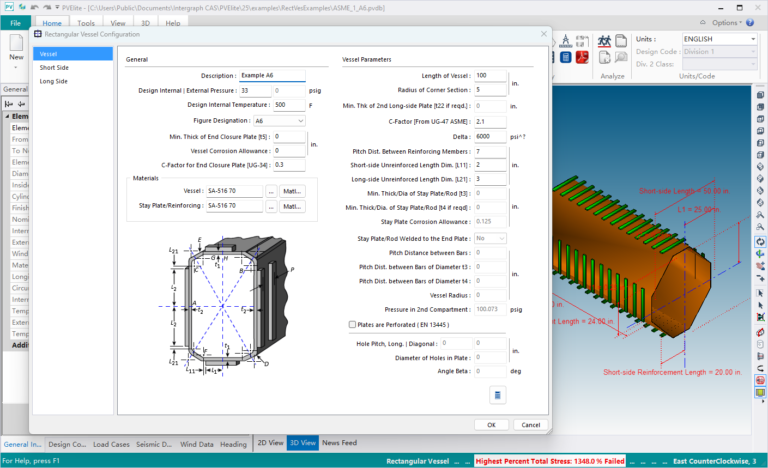
Task: Click the page-with-X icon in Analyze group
Action: [604, 57]
